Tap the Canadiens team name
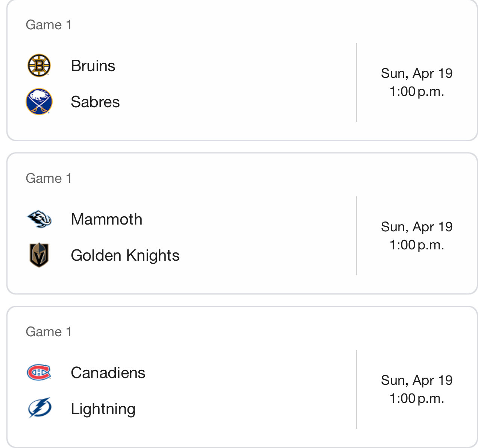Image resolution: width=478 pixels, height=448 pixels. pos(108,373)
